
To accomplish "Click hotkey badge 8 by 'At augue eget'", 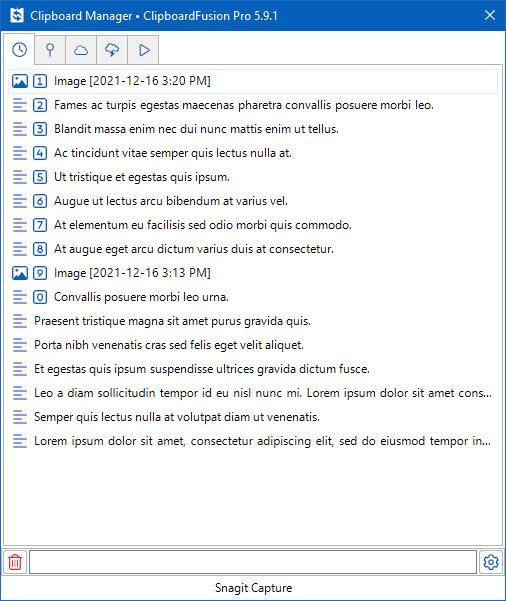I will (40, 249).
